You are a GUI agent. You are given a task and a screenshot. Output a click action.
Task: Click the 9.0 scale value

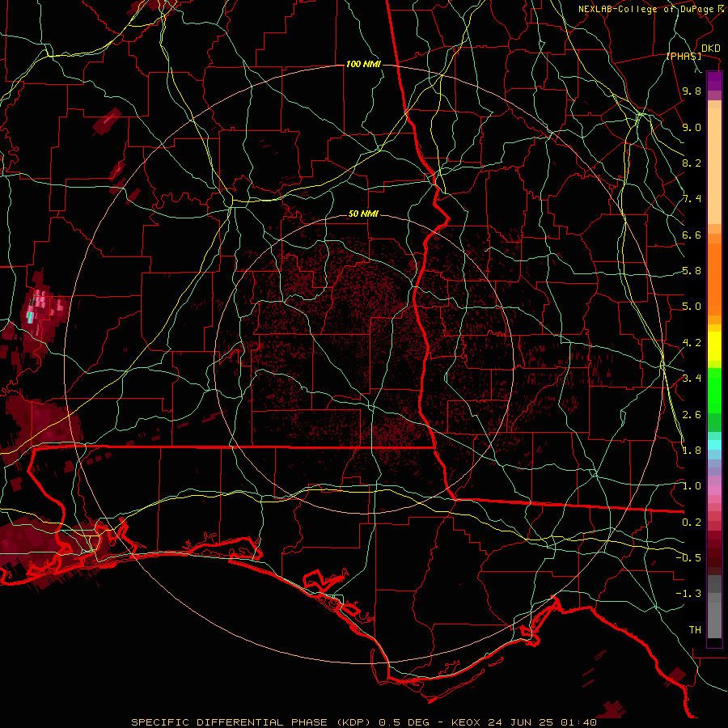pyautogui.click(x=692, y=128)
